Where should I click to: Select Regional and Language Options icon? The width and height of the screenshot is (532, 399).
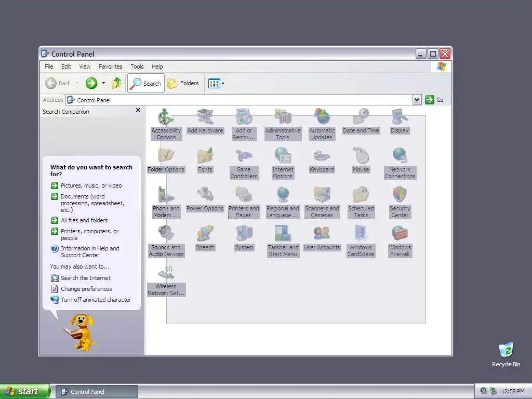(x=283, y=202)
